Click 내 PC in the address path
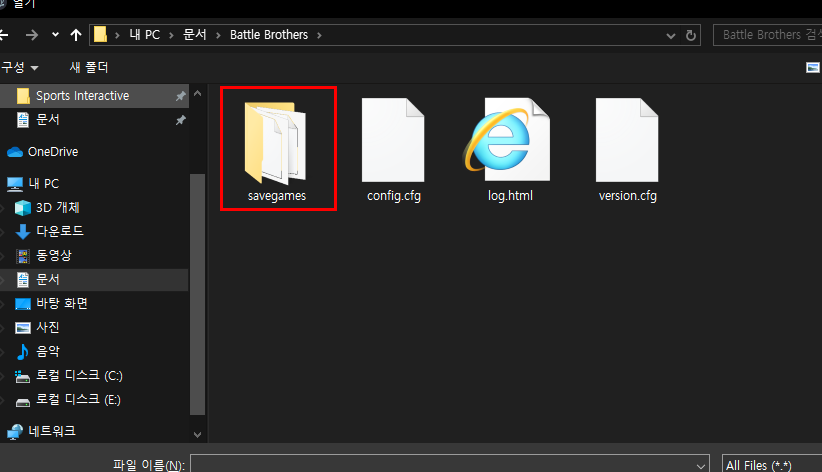The image size is (822, 472). pos(145,35)
